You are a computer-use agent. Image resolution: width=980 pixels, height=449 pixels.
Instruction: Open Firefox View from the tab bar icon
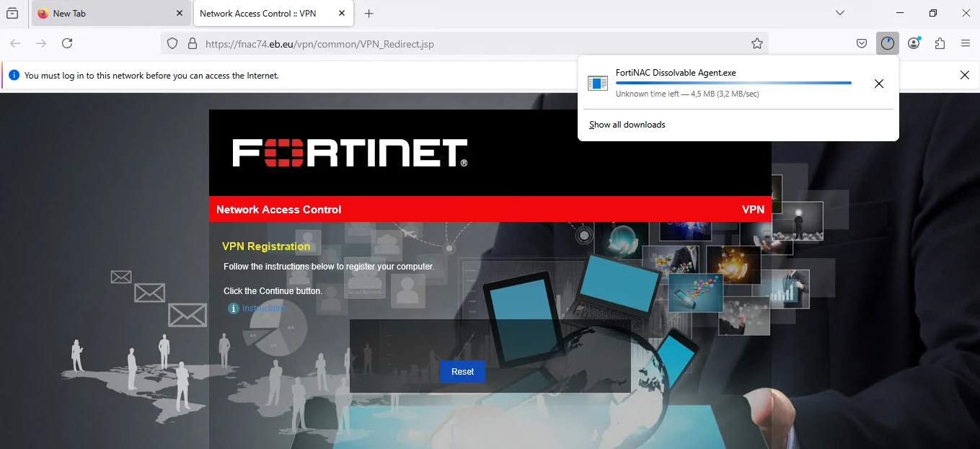(12, 13)
